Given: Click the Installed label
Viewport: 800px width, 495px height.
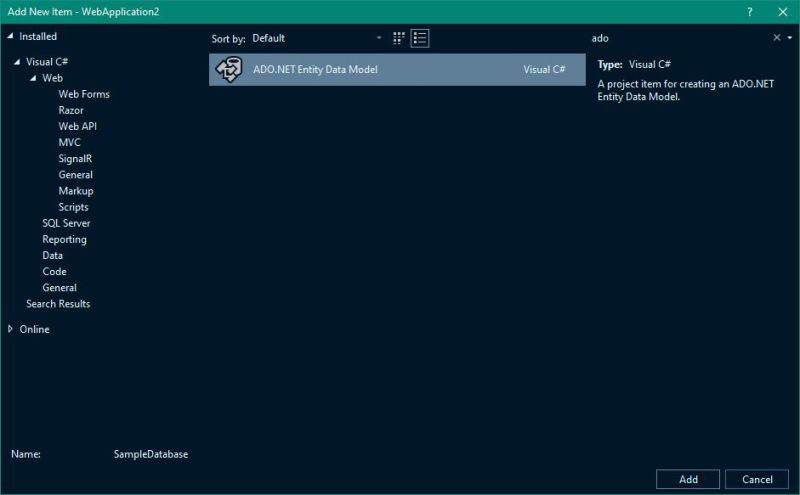Looking at the screenshot, I should pyautogui.click(x=38, y=36).
